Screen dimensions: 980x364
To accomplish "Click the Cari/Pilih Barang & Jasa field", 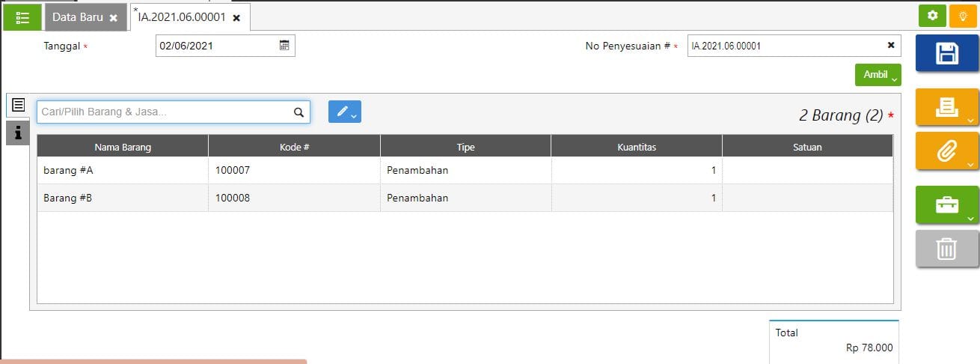I will tap(165, 112).
